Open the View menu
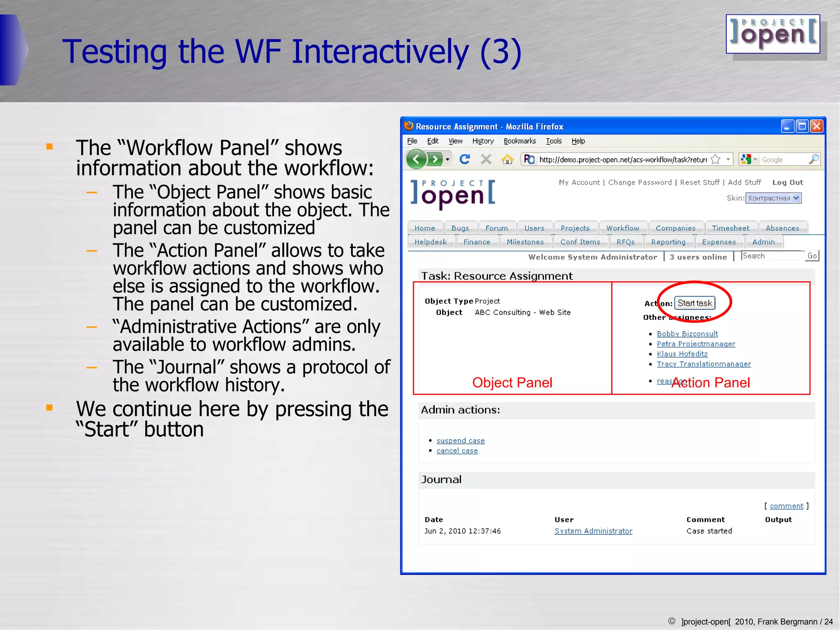 455,141
